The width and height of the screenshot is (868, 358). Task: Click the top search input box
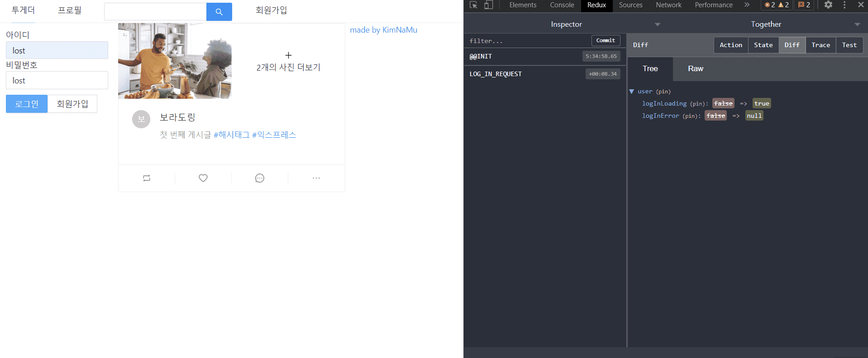pyautogui.click(x=155, y=12)
